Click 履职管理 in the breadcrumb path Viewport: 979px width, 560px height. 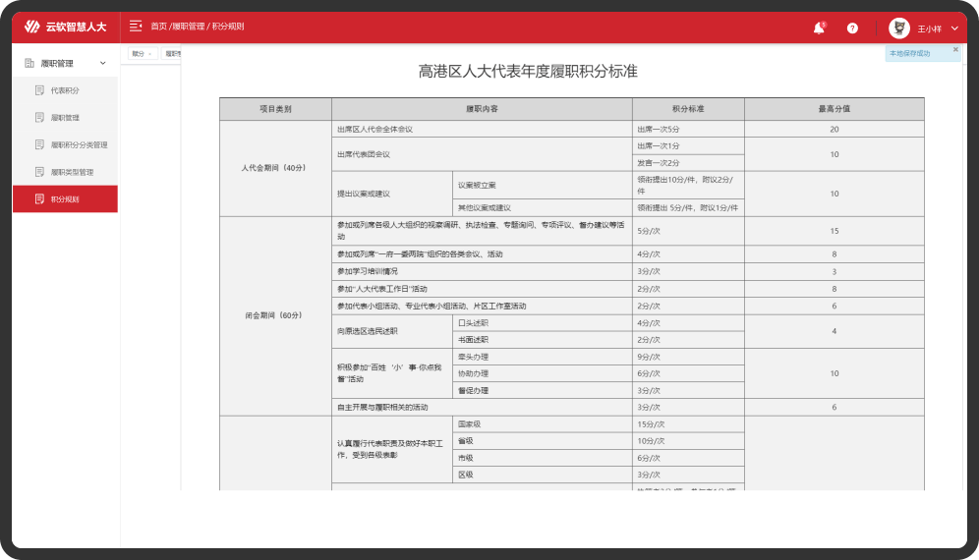189,27
